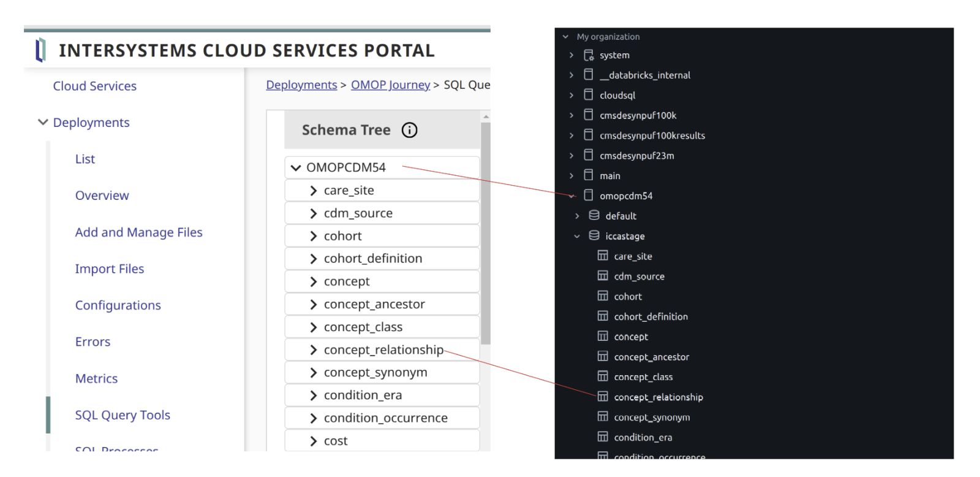Click the cmsdesynpuf100k catalog icon
This screenshot has height=477, width=980.
click(x=589, y=115)
